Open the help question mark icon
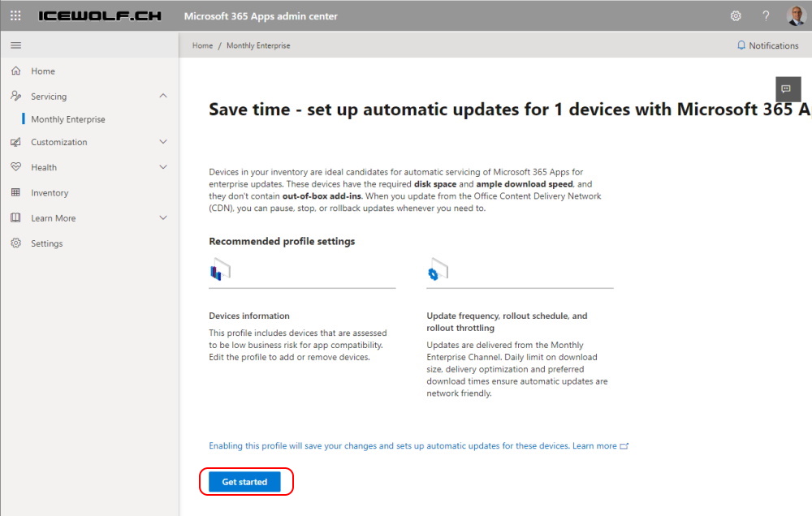 pyautogui.click(x=766, y=16)
